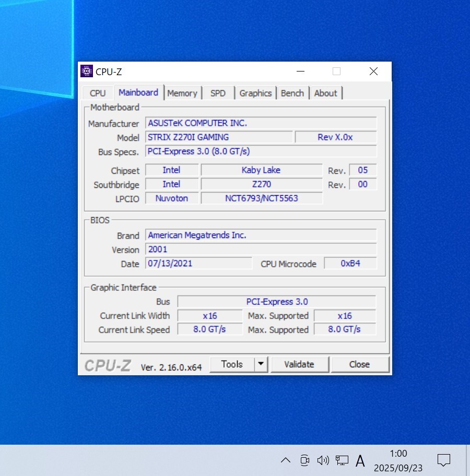Click the STRIX Z270I GAMING model field
Screen dimensions: 470x476
click(x=219, y=137)
